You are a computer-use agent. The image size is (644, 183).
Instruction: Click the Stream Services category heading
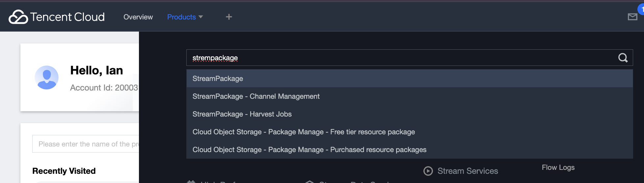[468, 171]
